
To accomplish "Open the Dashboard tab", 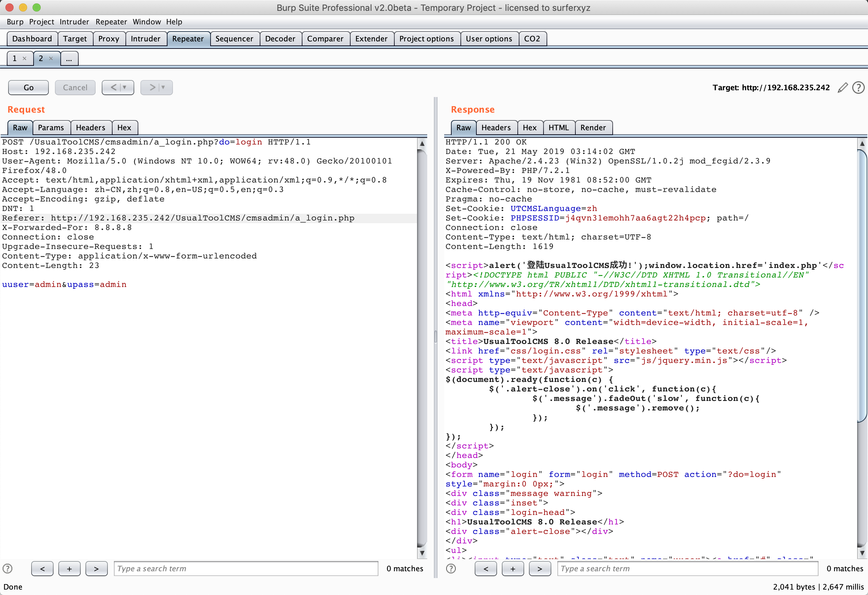I will coord(32,38).
